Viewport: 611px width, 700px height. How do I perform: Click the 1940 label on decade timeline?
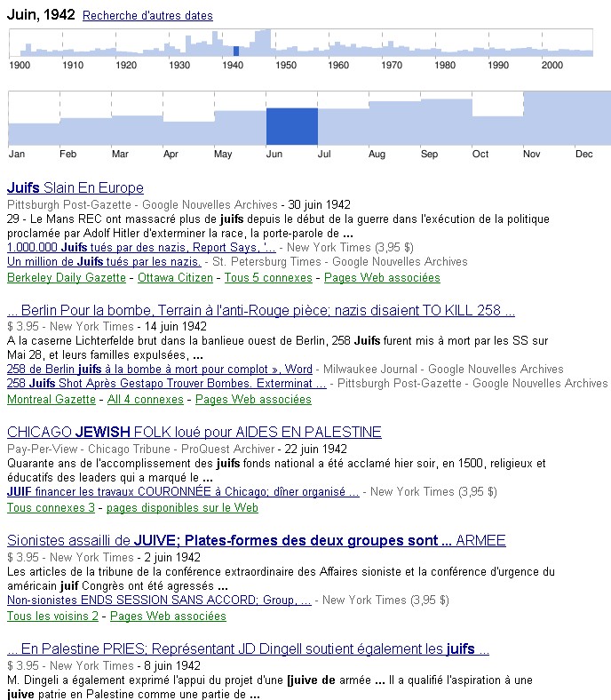tap(233, 65)
